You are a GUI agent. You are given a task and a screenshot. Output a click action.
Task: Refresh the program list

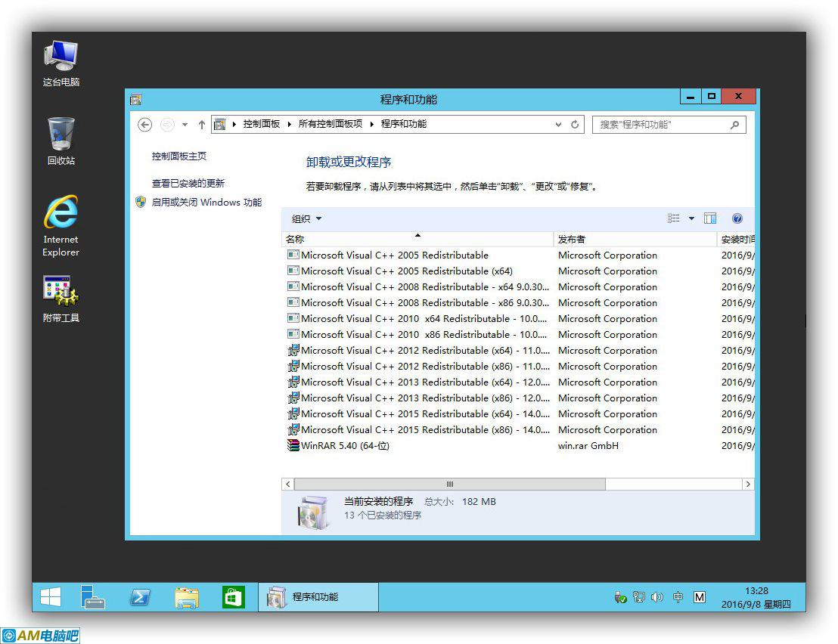coord(575,125)
